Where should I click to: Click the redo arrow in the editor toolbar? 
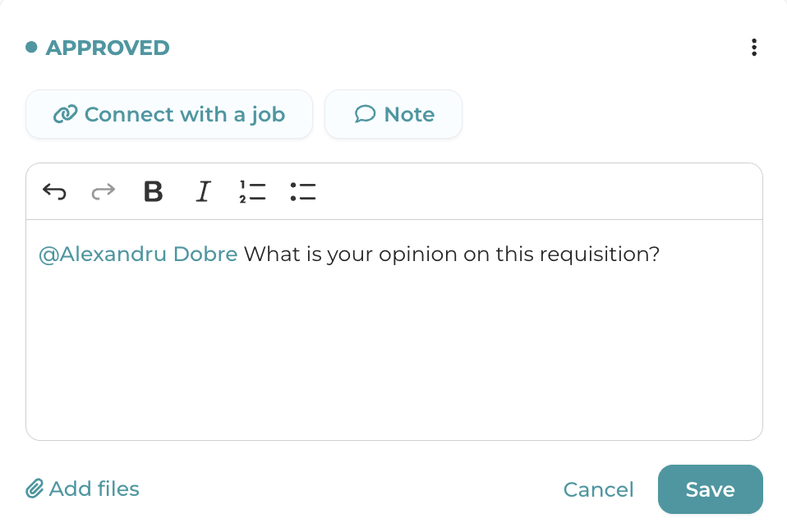pos(104,192)
